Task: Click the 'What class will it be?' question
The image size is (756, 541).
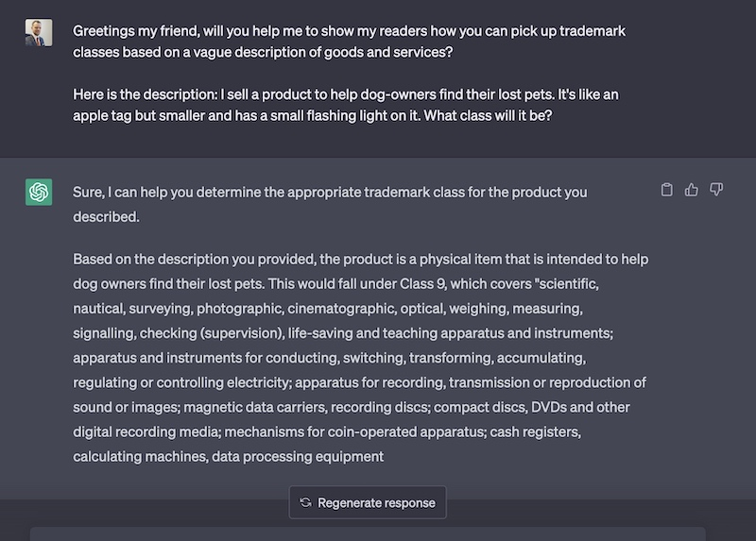Action: coord(488,115)
